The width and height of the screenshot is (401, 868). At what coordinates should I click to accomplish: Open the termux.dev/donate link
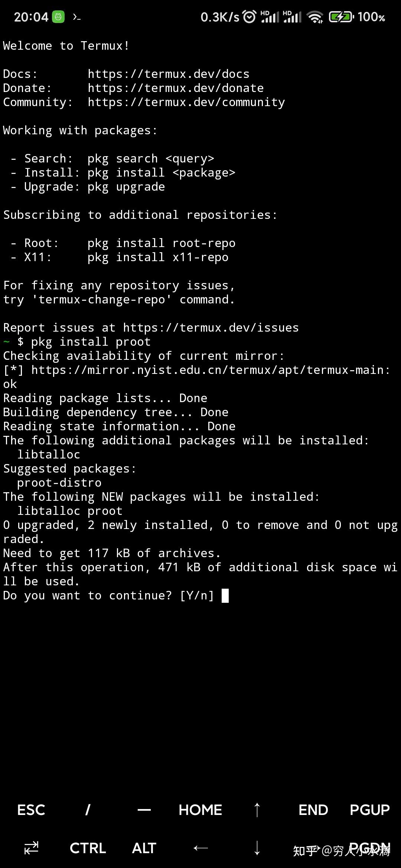click(x=175, y=88)
